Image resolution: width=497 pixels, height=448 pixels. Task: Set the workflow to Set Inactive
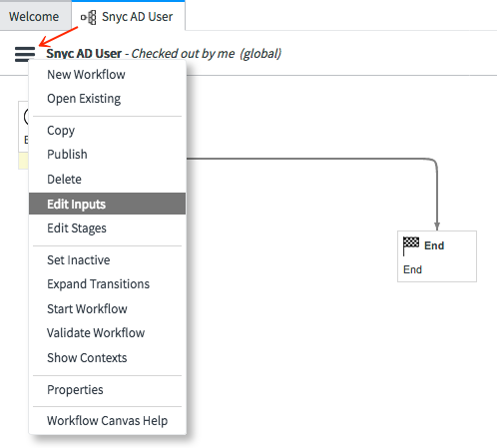pyautogui.click(x=107, y=260)
